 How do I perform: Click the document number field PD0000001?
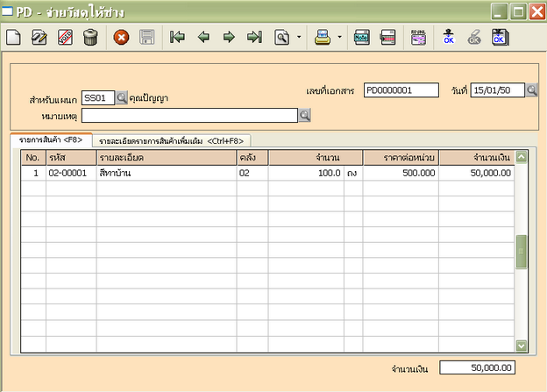pos(400,90)
